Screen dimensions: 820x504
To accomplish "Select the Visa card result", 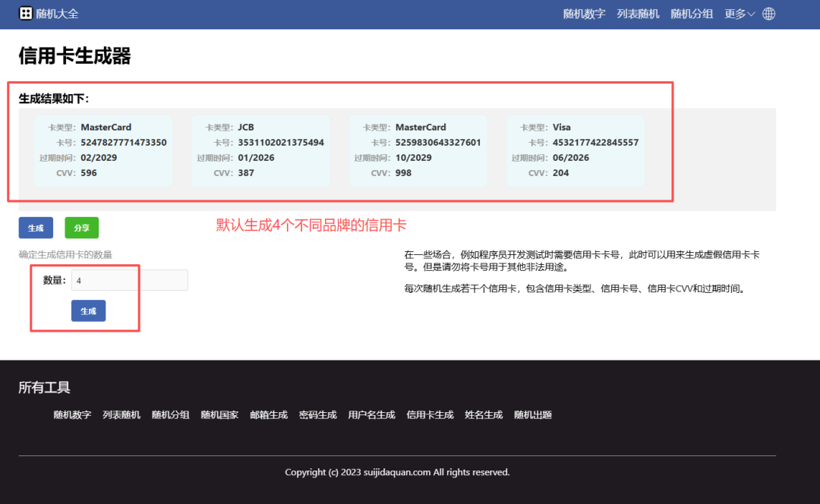I will tap(575, 150).
